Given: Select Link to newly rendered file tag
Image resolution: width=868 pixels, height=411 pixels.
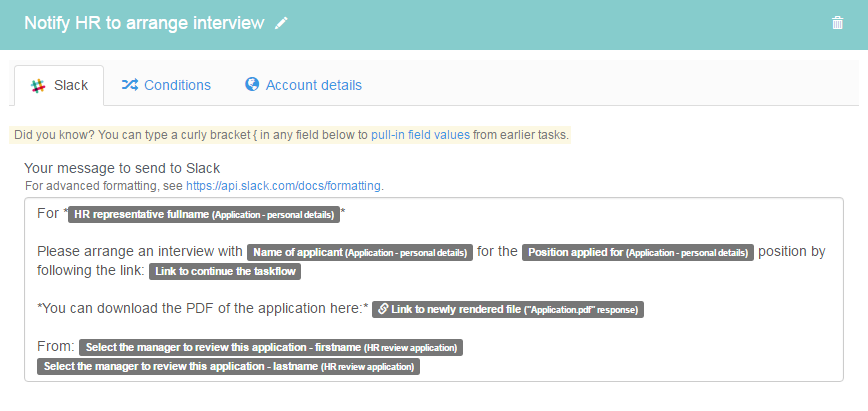Looking at the screenshot, I should point(508,310).
